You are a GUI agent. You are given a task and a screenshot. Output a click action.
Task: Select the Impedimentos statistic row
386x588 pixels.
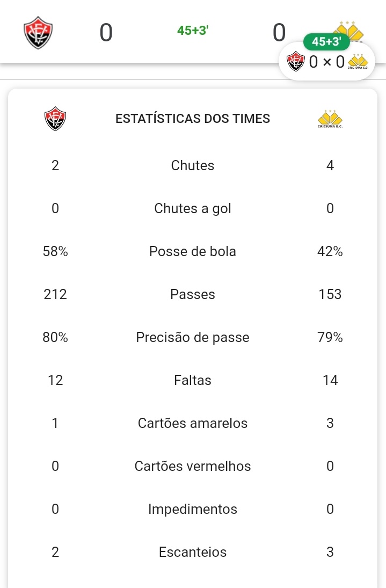193,509
